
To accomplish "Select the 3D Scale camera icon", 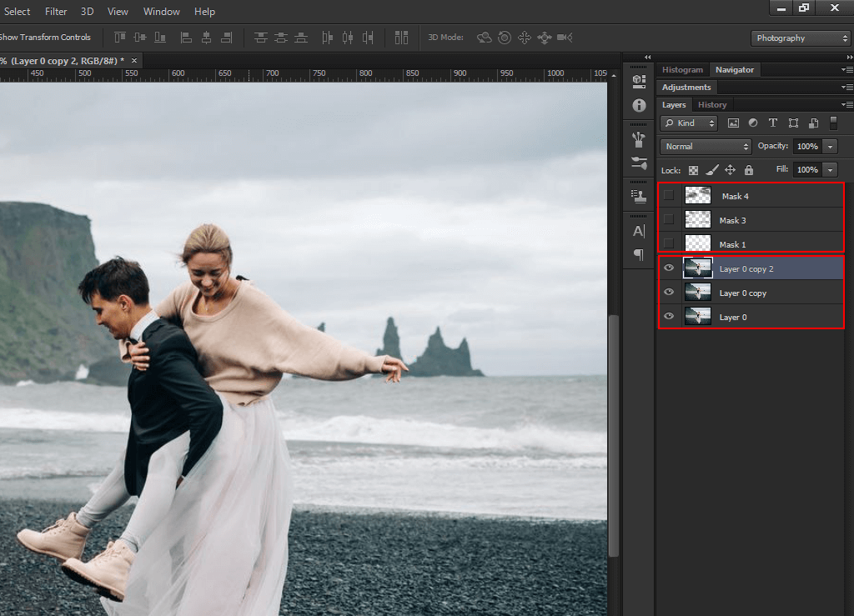I will [565, 38].
